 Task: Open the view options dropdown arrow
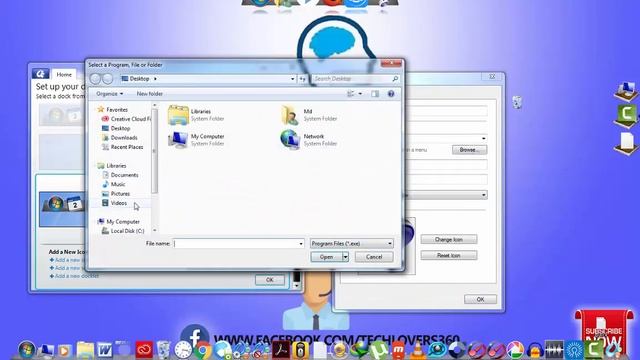(360, 94)
